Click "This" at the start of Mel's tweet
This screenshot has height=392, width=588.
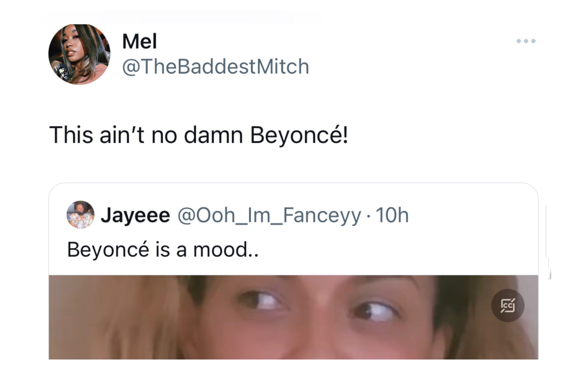(71, 135)
